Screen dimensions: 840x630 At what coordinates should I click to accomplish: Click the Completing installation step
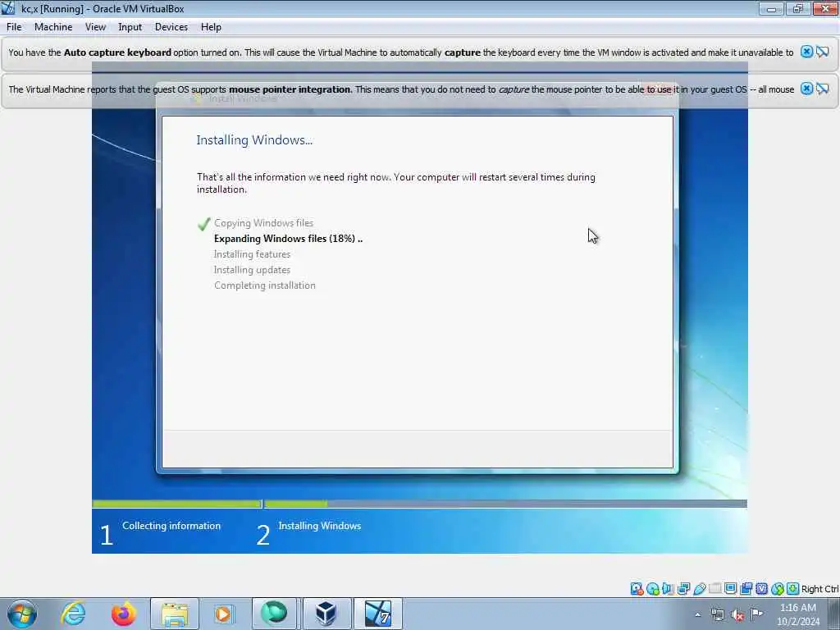(x=265, y=285)
